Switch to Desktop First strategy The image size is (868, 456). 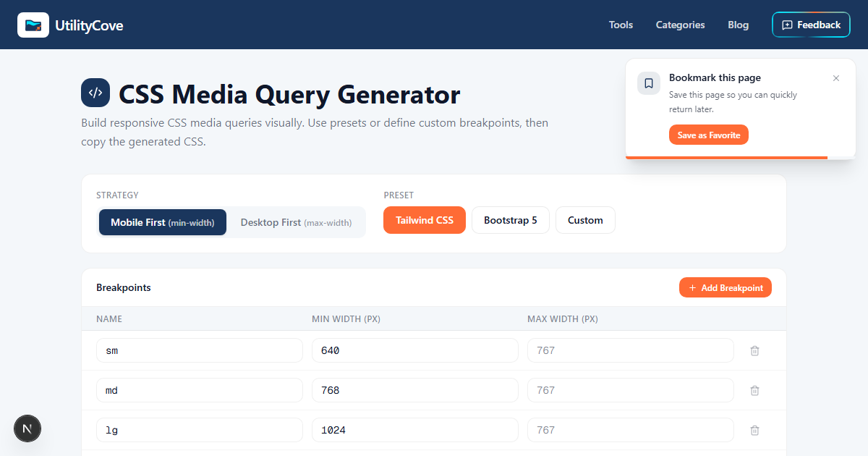(x=296, y=222)
